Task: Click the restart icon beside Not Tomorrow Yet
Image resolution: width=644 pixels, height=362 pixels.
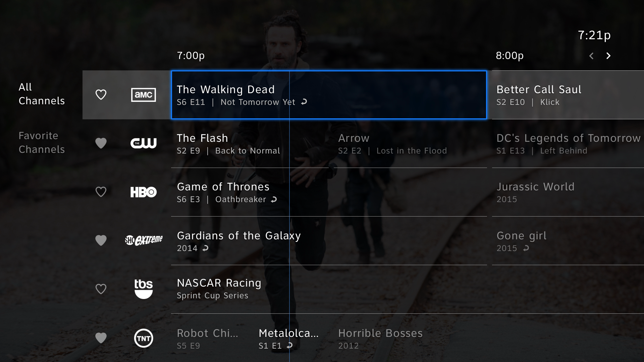Action: click(304, 102)
